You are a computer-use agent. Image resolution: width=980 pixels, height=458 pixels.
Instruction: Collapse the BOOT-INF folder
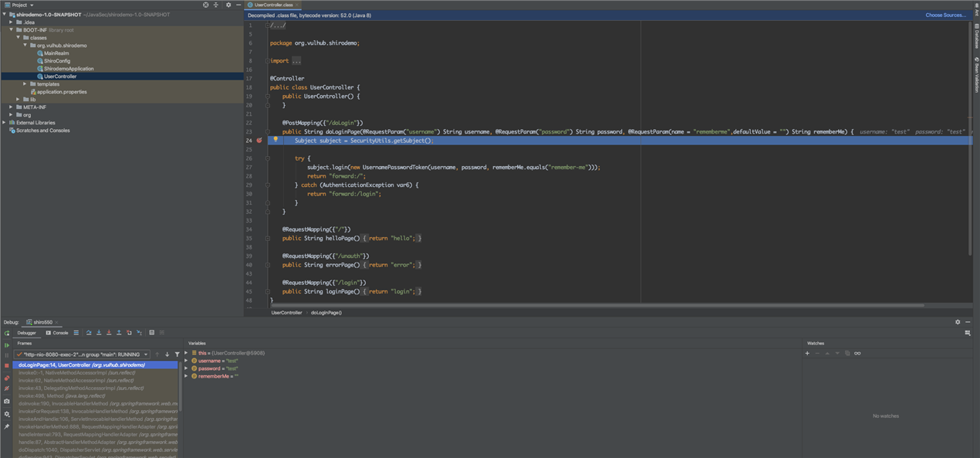click(x=11, y=30)
